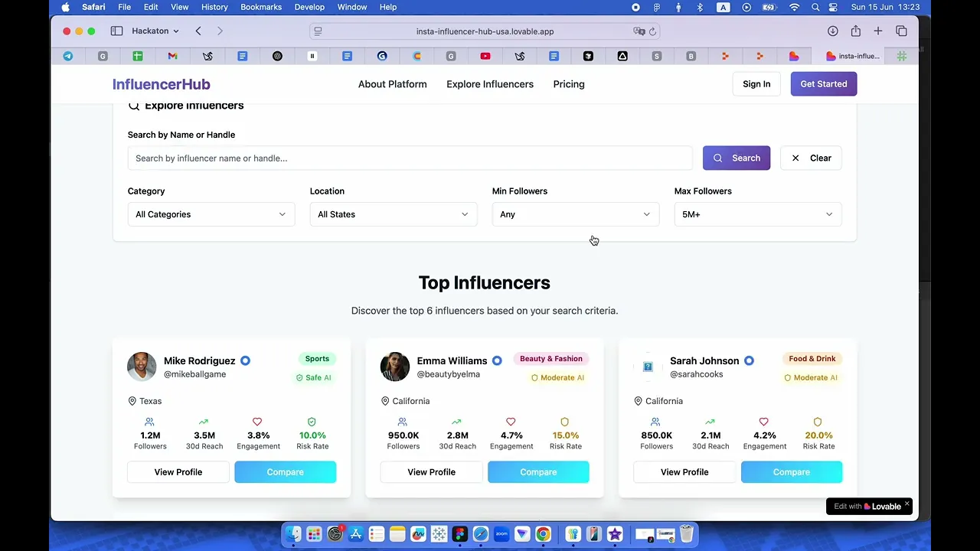
Task: Switch to the Gmail browser tab
Action: pyautogui.click(x=172, y=56)
